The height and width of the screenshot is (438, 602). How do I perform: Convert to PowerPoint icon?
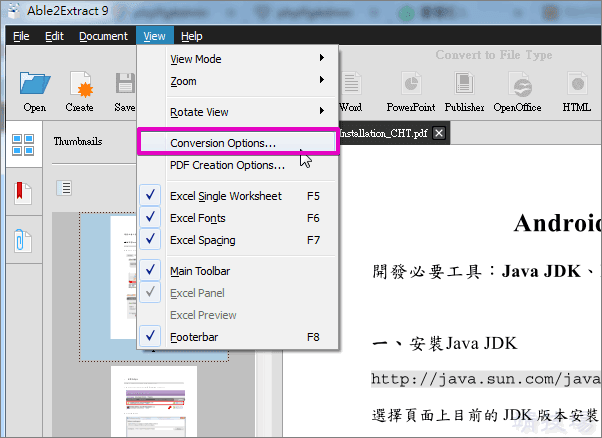411,83
